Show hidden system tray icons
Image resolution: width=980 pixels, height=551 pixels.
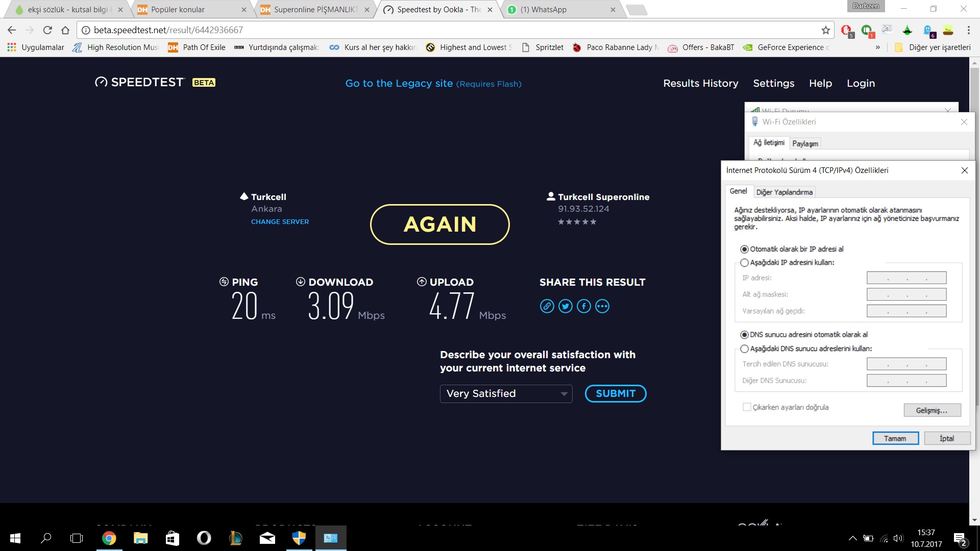tap(852, 538)
